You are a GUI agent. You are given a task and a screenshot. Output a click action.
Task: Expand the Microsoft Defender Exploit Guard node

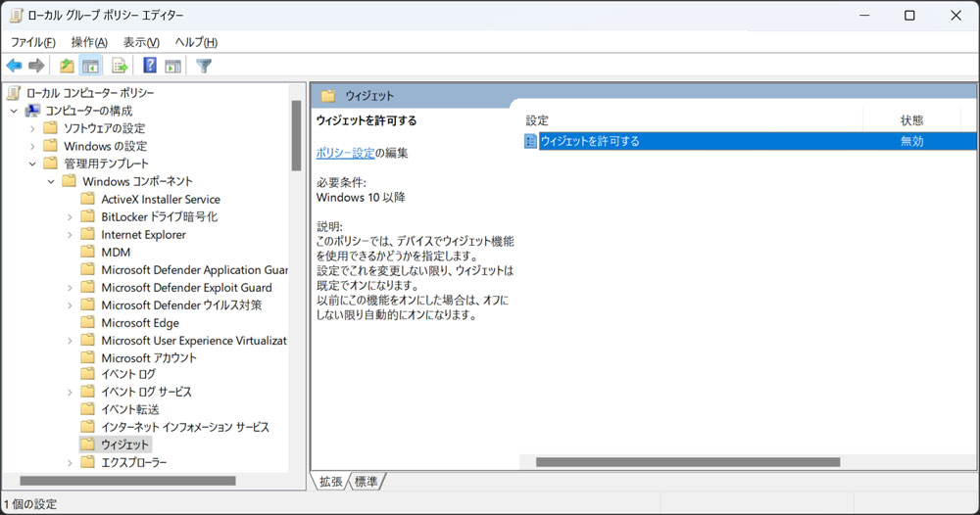tap(70, 288)
